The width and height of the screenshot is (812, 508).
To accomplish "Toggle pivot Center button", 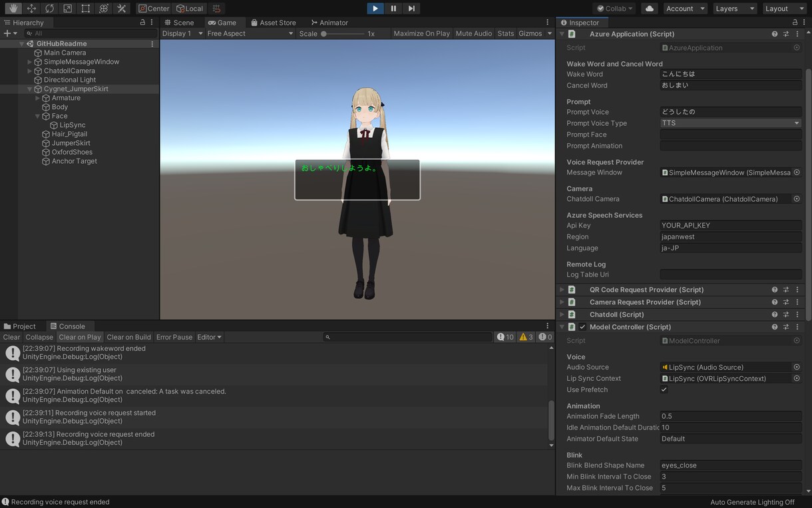I will [154, 9].
